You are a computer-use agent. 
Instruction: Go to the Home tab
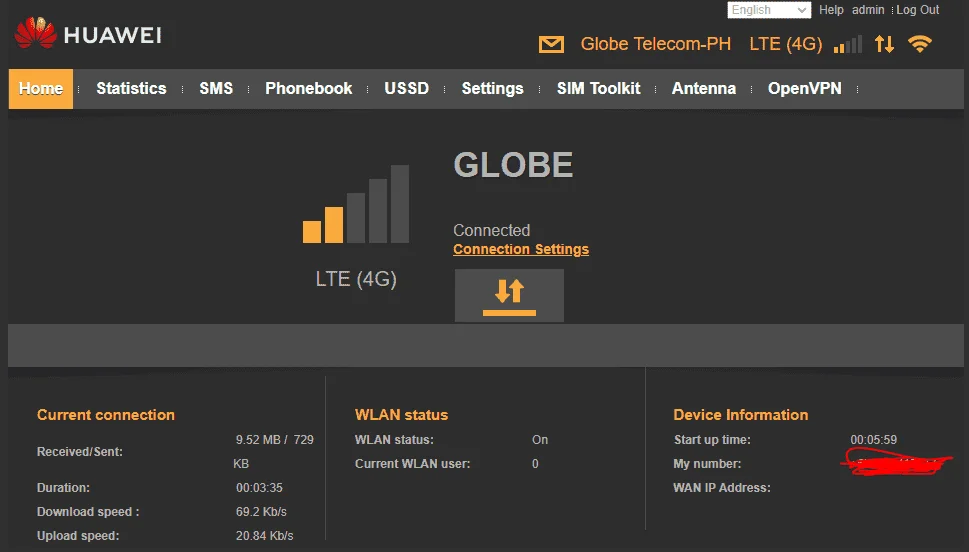41,89
